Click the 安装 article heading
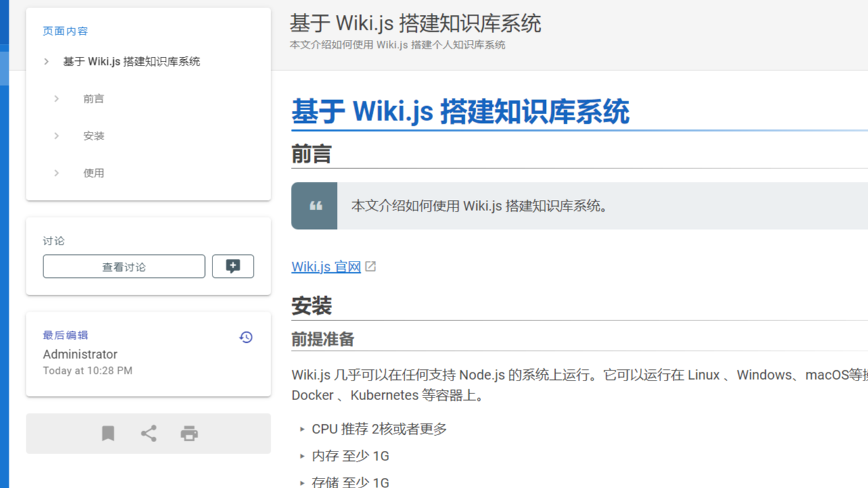 tap(311, 306)
